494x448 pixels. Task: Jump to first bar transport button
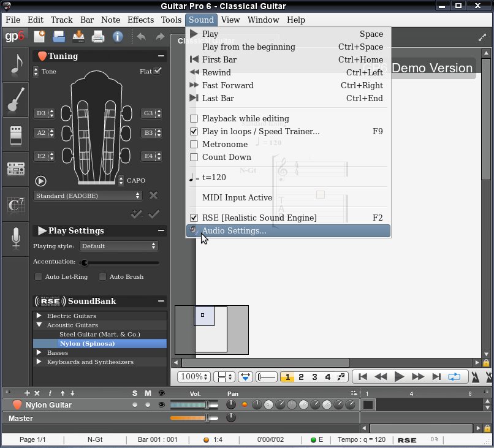pyautogui.click(x=363, y=376)
